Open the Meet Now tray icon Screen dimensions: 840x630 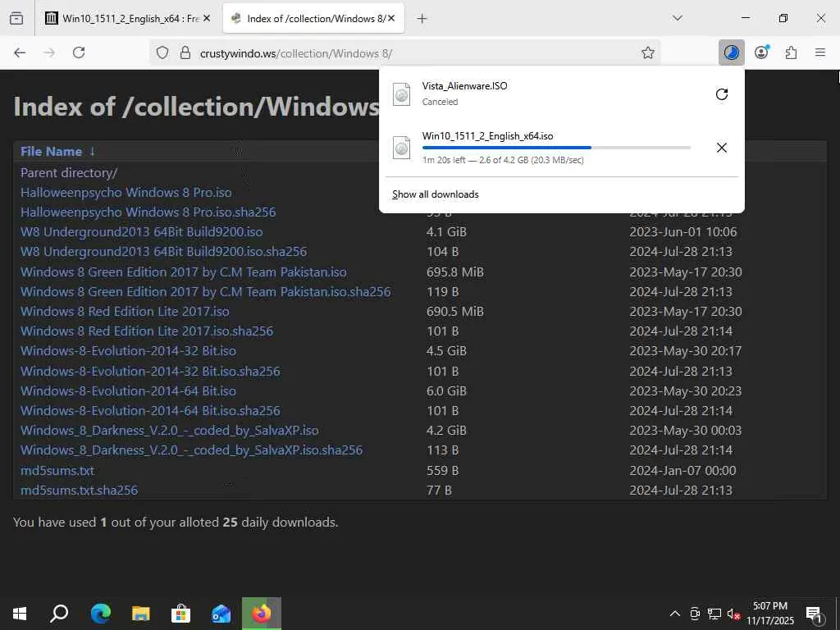click(695, 614)
